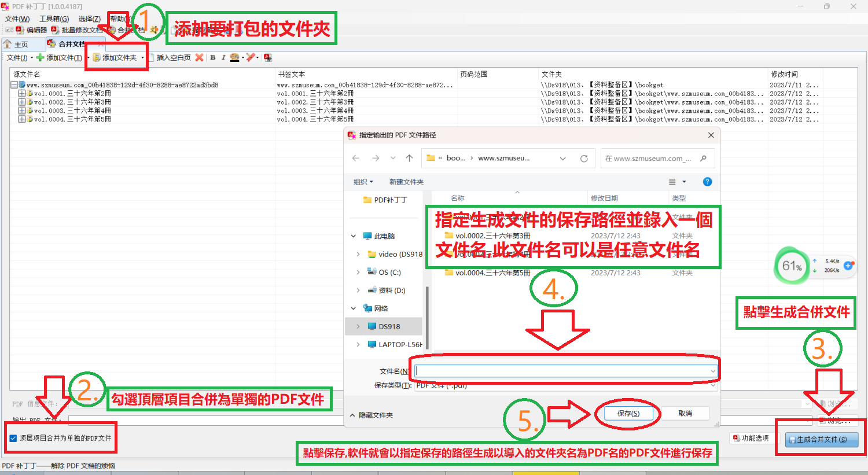Uncheck 顶层项目合并为单独的PDF文件 checkbox
This screenshot has height=475, width=868.
[x=13, y=438]
